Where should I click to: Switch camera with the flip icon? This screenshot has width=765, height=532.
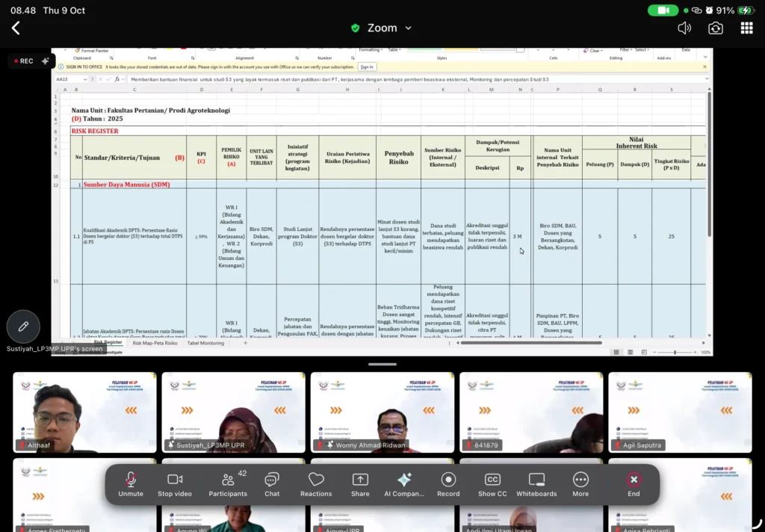pyautogui.click(x=716, y=28)
